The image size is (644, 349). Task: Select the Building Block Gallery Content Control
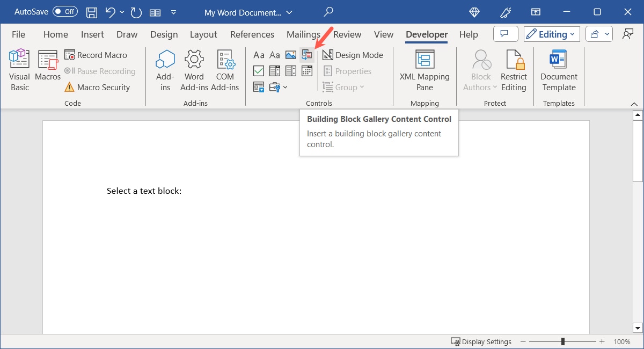tap(307, 54)
